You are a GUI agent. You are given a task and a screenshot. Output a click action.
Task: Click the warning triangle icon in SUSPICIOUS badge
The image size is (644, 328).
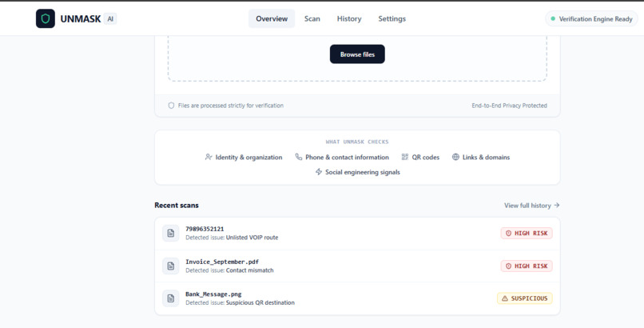(505, 298)
